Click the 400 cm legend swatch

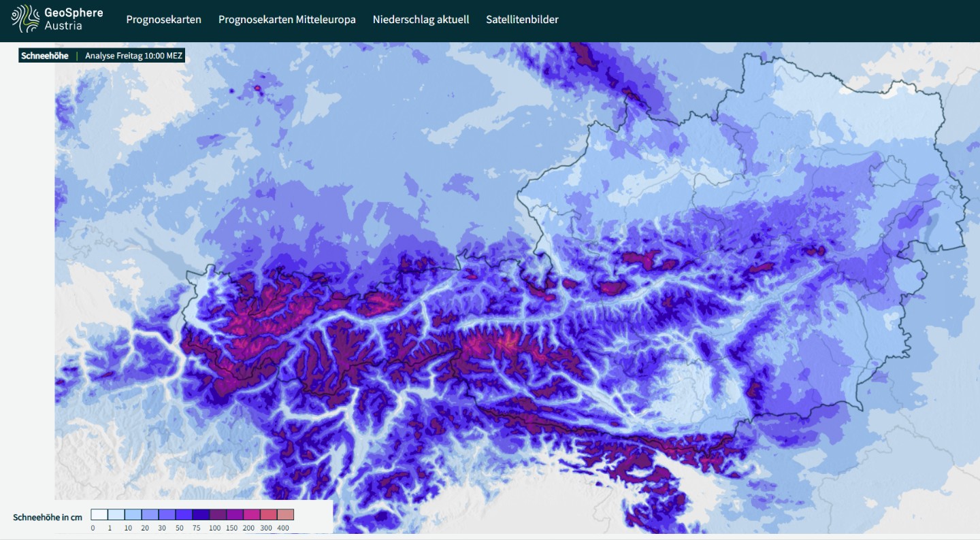click(286, 515)
